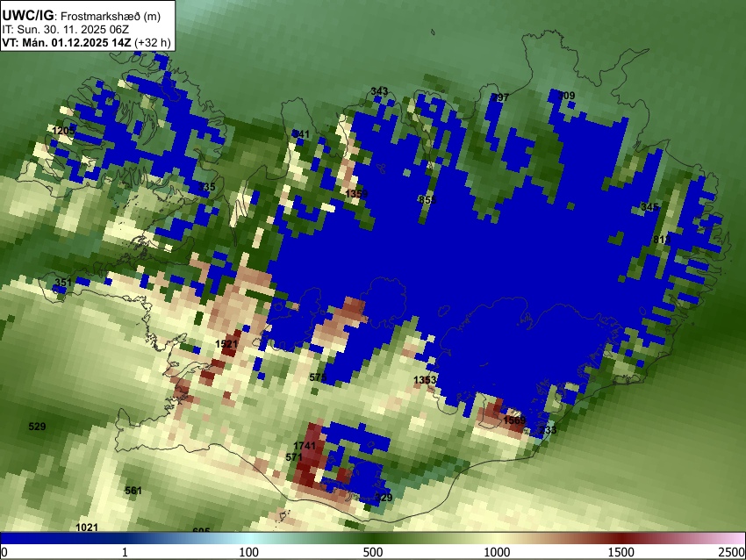Click the '1021' value near the legend
746x560 pixels.
[87, 528]
